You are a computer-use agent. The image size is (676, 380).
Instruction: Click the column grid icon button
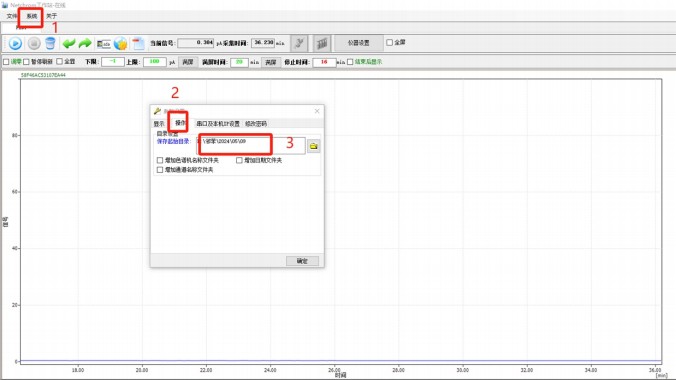coord(322,43)
